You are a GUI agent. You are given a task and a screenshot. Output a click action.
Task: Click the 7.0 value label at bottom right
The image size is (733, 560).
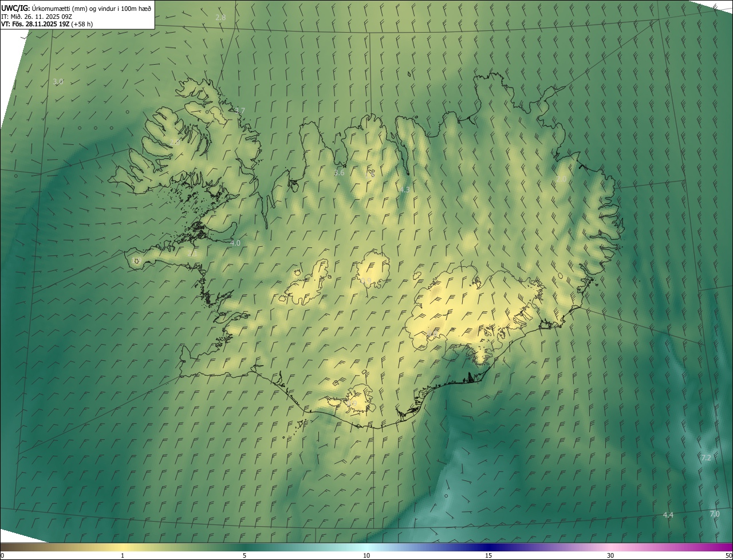(x=714, y=514)
